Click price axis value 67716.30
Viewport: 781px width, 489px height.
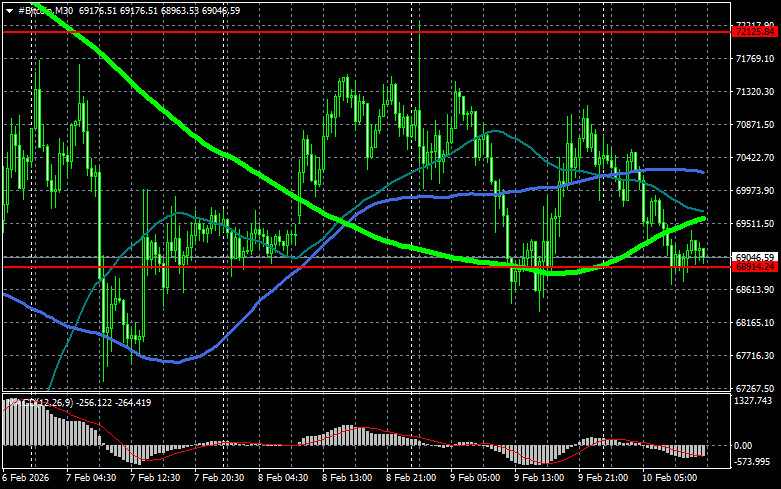tap(755, 356)
